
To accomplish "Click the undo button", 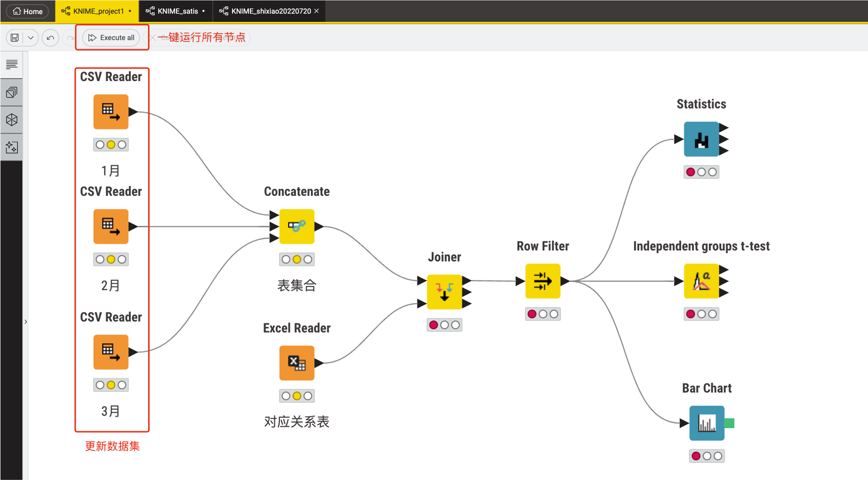I will point(50,38).
